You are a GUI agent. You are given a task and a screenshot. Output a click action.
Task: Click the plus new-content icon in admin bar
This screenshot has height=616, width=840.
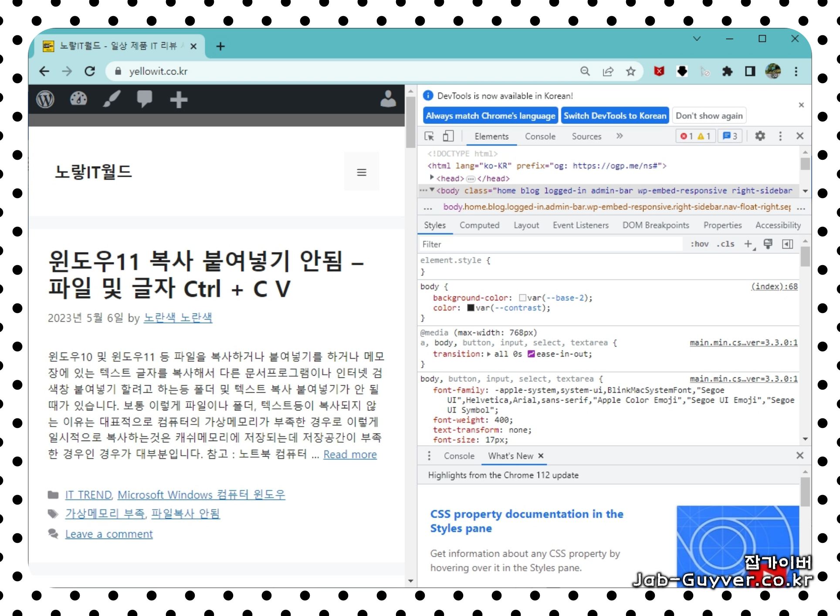179,100
